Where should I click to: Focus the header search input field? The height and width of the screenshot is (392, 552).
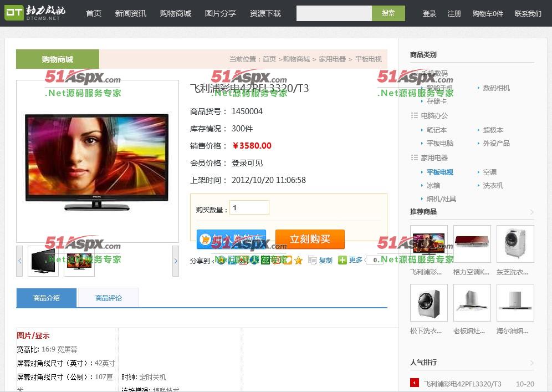click(334, 13)
